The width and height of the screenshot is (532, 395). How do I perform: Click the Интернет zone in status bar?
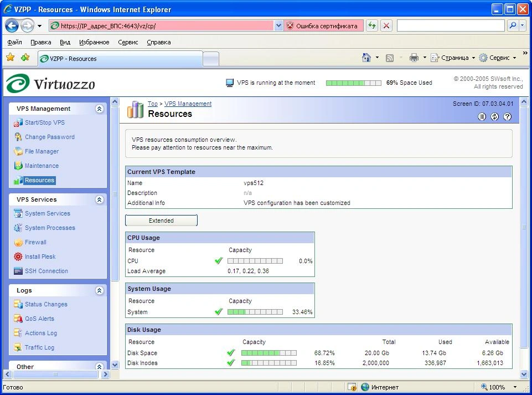[x=380, y=387]
